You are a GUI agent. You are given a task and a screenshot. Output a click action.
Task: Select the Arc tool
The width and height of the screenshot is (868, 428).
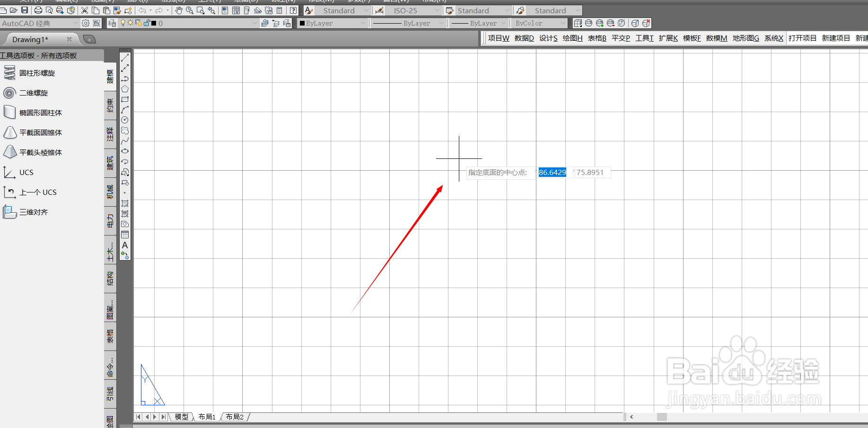(x=125, y=110)
